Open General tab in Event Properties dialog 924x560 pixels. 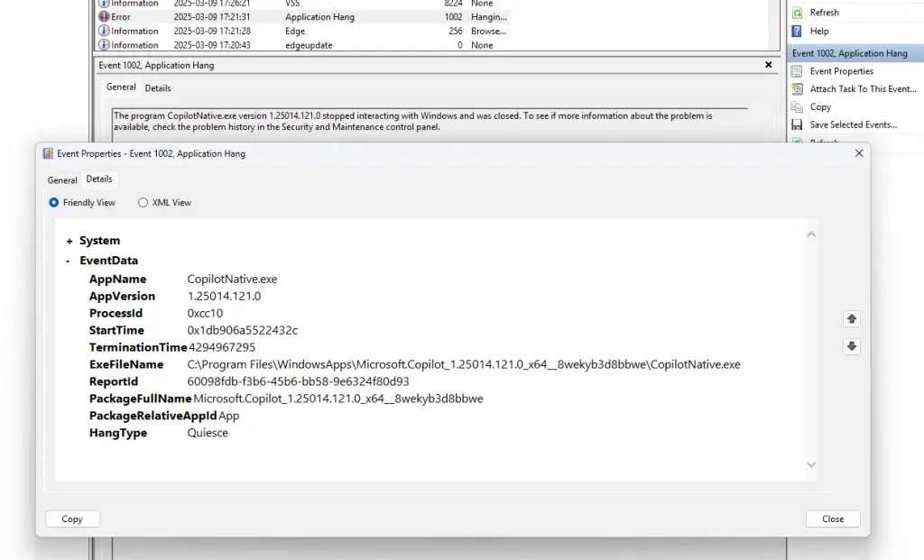pos(62,180)
